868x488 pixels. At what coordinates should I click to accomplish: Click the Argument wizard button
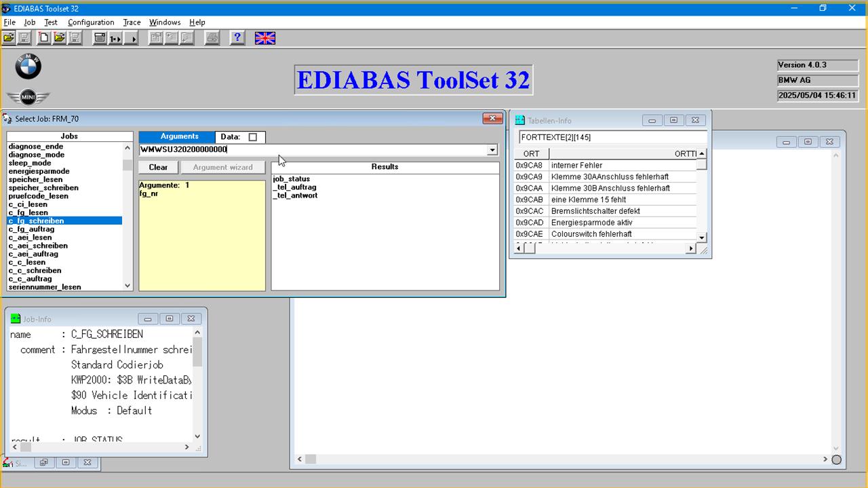pos(222,167)
